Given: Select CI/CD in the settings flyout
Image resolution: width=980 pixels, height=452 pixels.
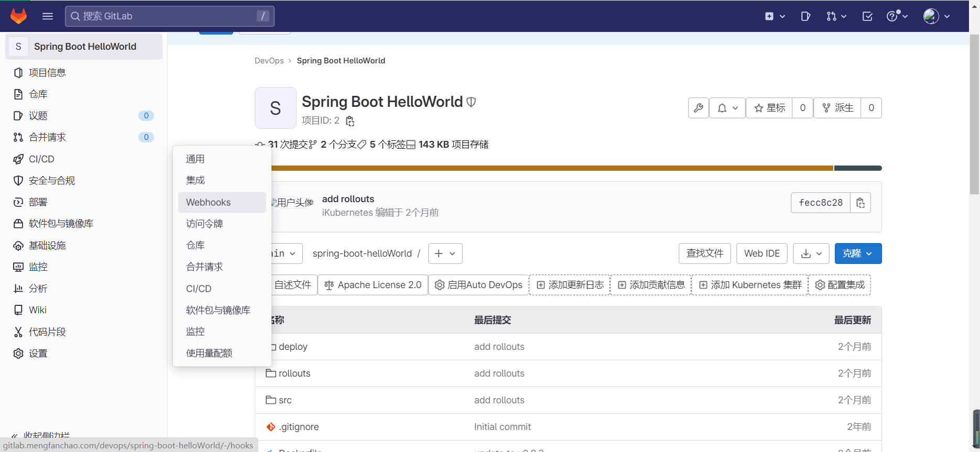Looking at the screenshot, I should tap(222, 289).
